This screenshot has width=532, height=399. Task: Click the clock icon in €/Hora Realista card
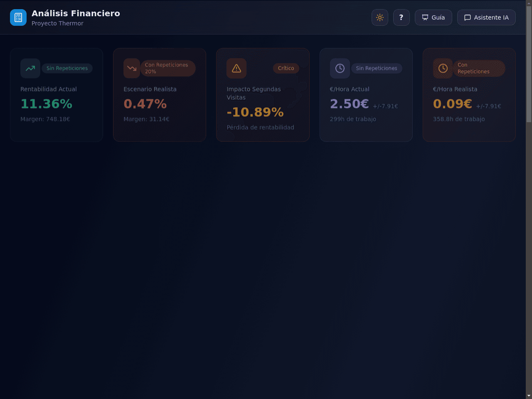443,68
